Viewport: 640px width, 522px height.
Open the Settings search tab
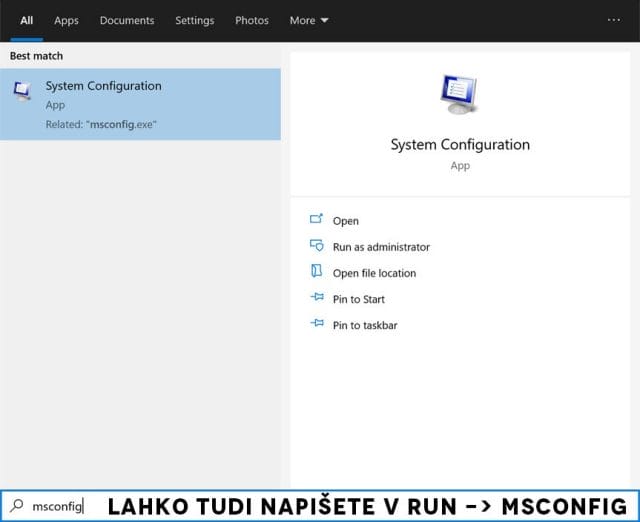195,20
